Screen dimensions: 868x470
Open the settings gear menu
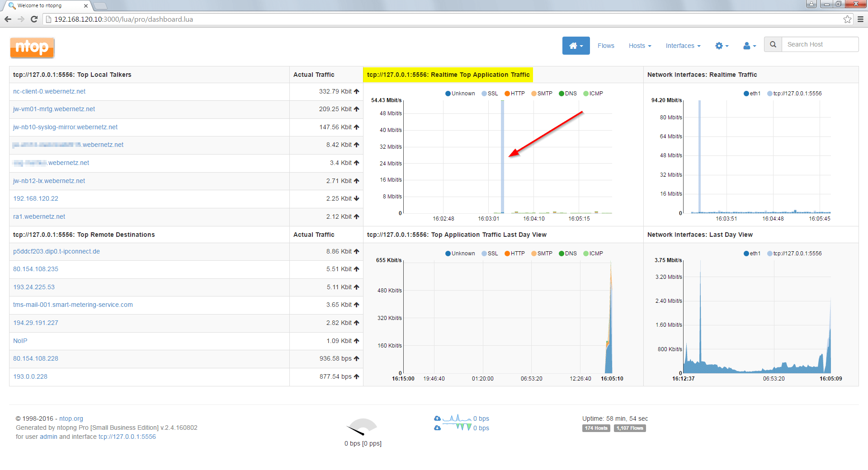pyautogui.click(x=722, y=46)
